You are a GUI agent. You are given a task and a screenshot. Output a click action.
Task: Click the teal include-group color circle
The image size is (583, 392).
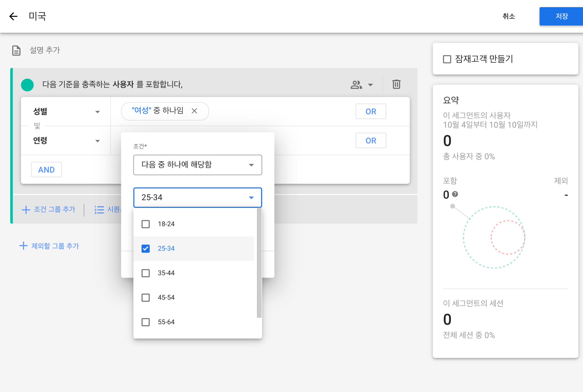[27, 84]
